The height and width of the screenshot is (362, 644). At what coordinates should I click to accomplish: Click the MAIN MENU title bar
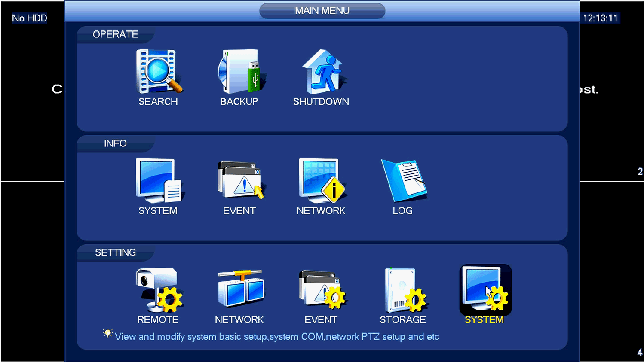[x=322, y=11]
